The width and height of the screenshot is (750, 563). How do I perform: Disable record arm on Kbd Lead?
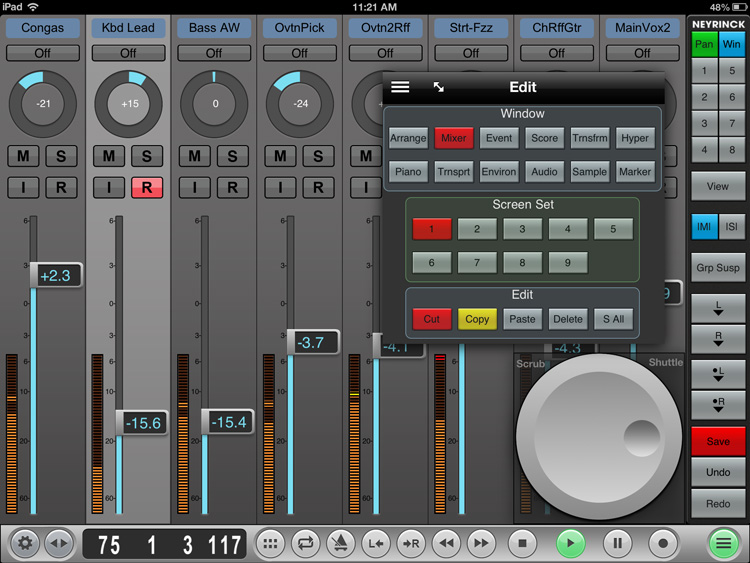147,188
